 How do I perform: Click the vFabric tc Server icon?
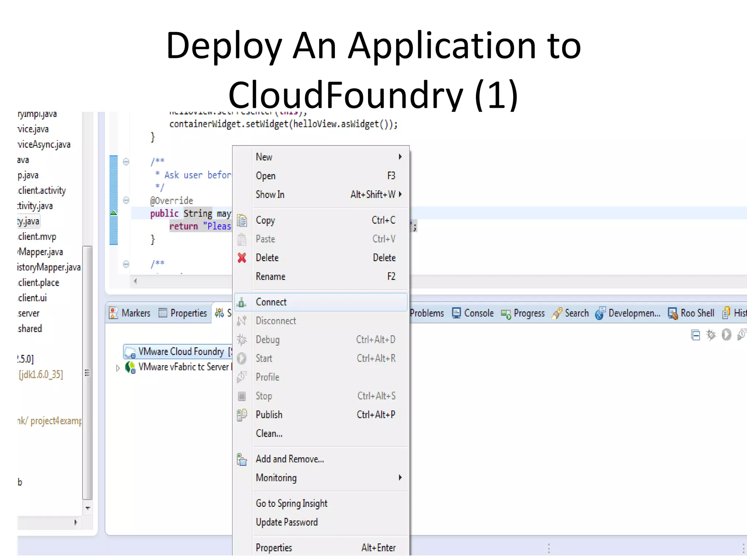point(130,367)
